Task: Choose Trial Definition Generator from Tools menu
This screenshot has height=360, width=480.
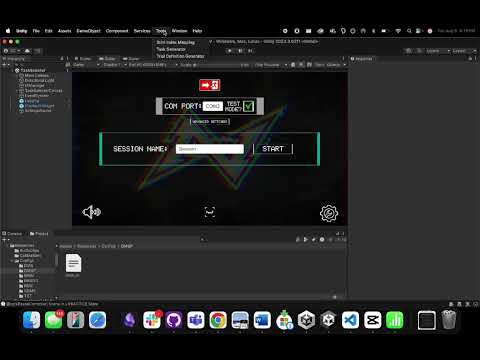Action: pos(180,56)
